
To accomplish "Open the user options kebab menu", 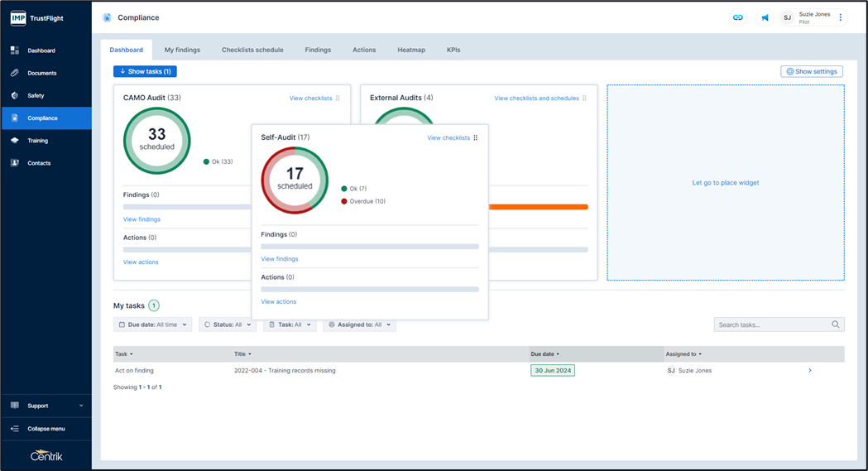I will [x=841, y=17].
